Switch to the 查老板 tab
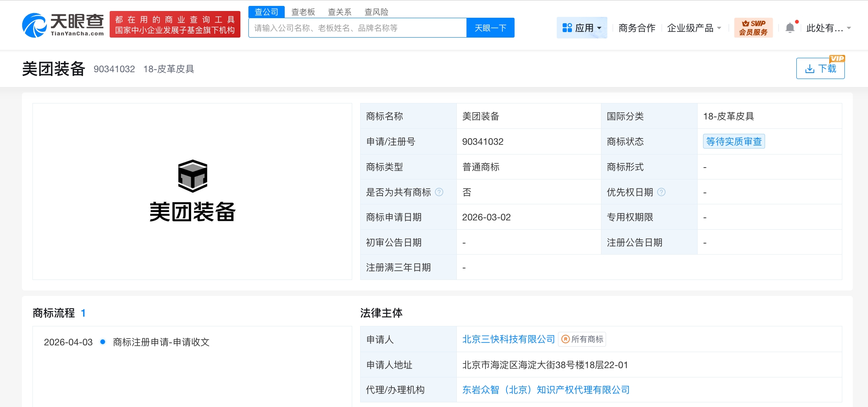The image size is (868, 407). coord(302,11)
